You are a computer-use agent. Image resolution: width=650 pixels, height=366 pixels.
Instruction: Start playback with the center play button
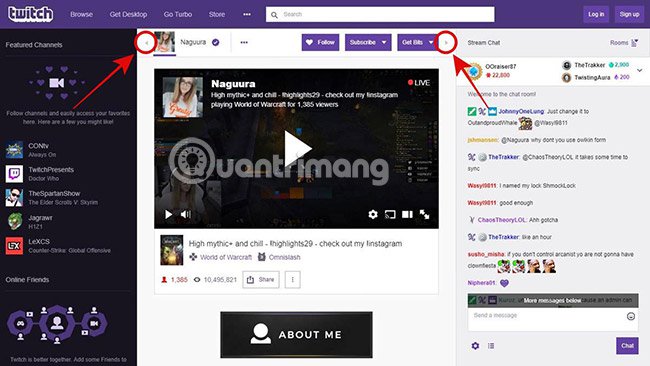tap(297, 148)
